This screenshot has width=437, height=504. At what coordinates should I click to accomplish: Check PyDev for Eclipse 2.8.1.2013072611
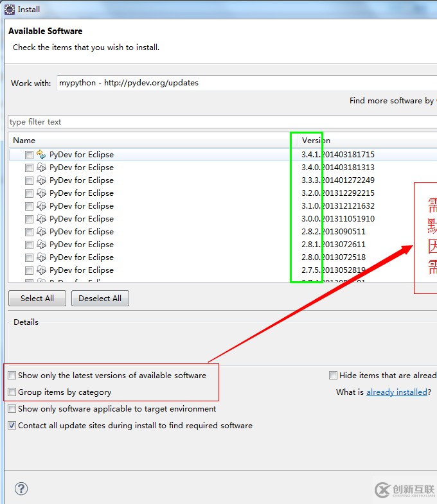point(29,245)
